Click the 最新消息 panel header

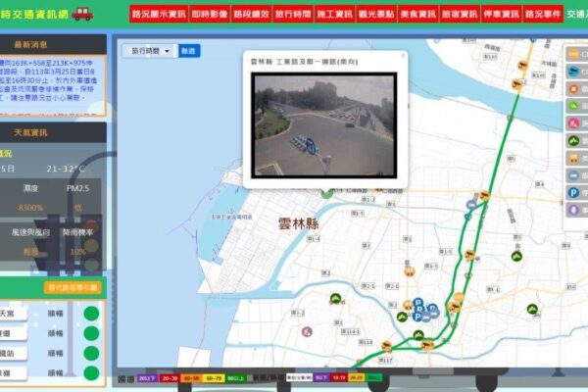coord(53,45)
